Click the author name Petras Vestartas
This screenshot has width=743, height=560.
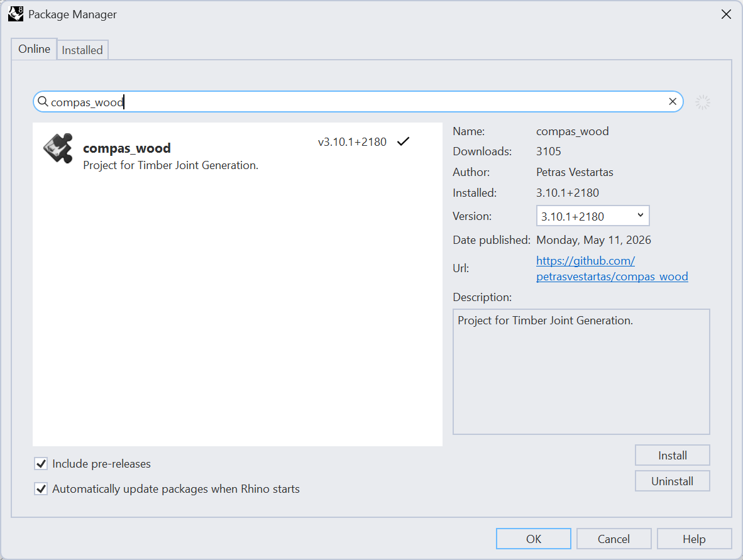[x=575, y=172]
